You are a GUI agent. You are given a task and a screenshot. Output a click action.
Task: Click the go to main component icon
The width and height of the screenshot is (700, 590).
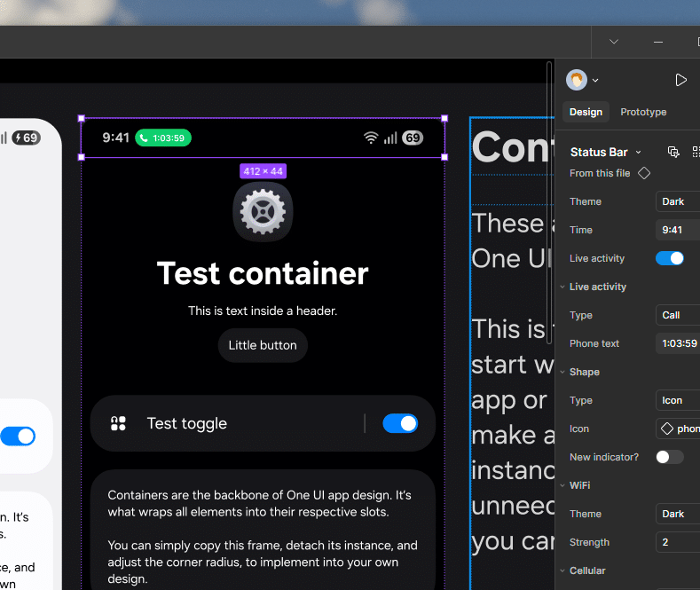pyautogui.click(x=673, y=152)
